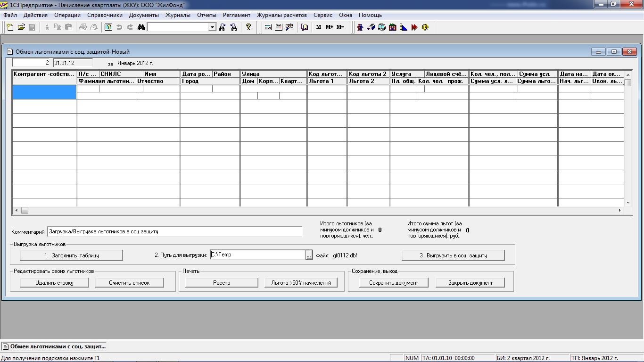Click the red double arrow icon

coord(414,27)
